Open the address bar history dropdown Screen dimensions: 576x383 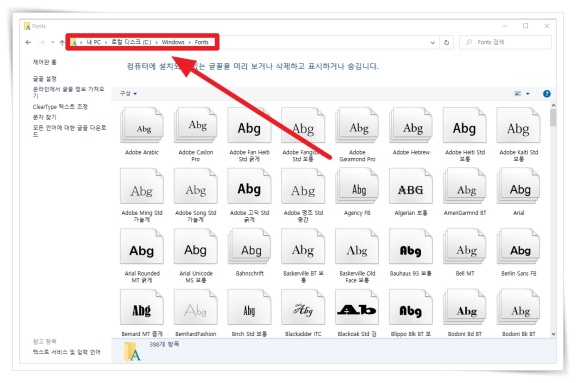pyautogui.click(x=433, y=43)
